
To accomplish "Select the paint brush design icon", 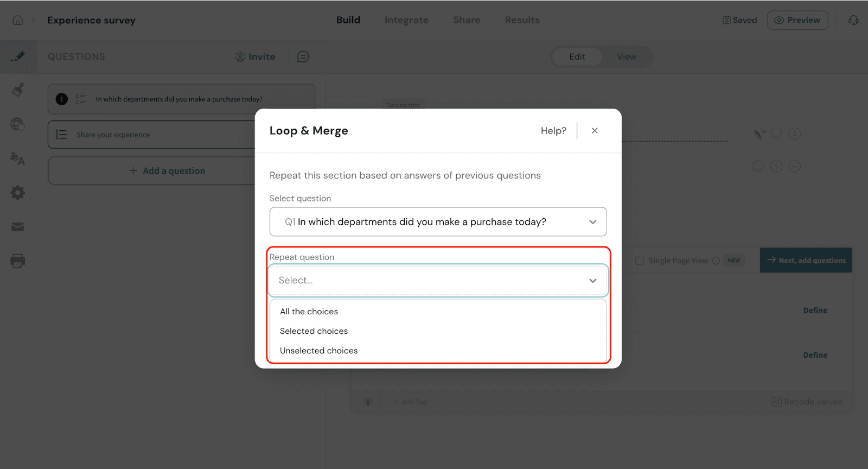I will click(18, 90).
